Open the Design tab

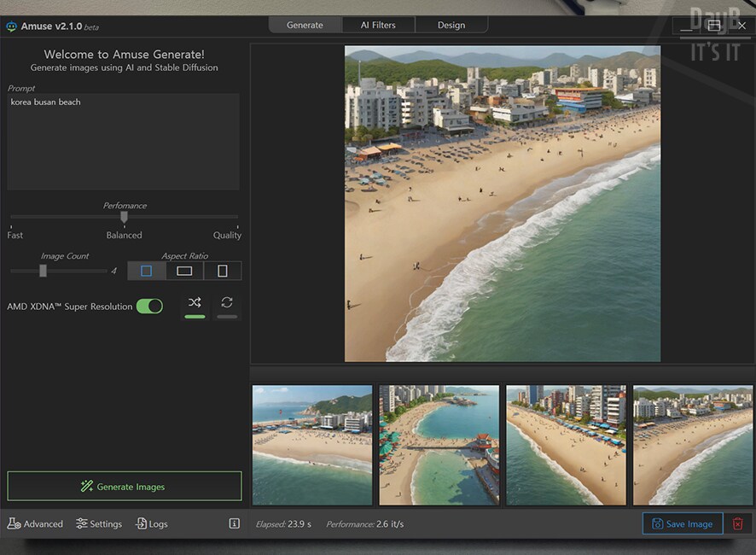(451, 25)
